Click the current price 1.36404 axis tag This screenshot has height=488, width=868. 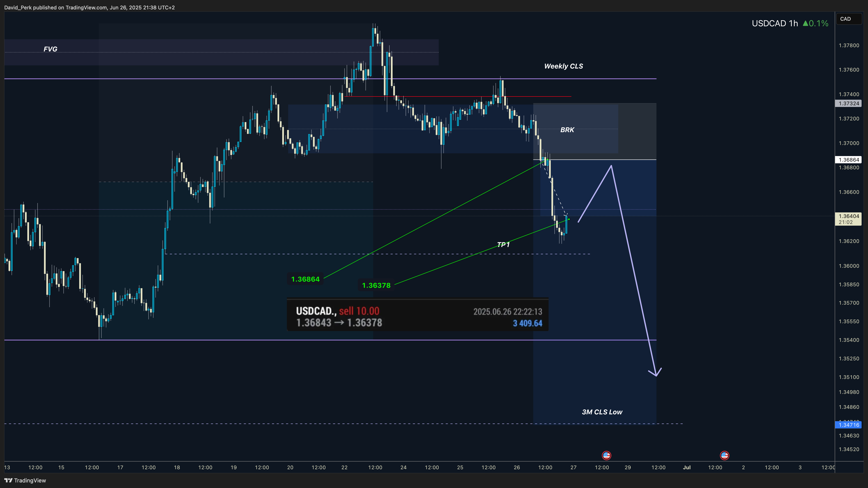pos(849,219)
